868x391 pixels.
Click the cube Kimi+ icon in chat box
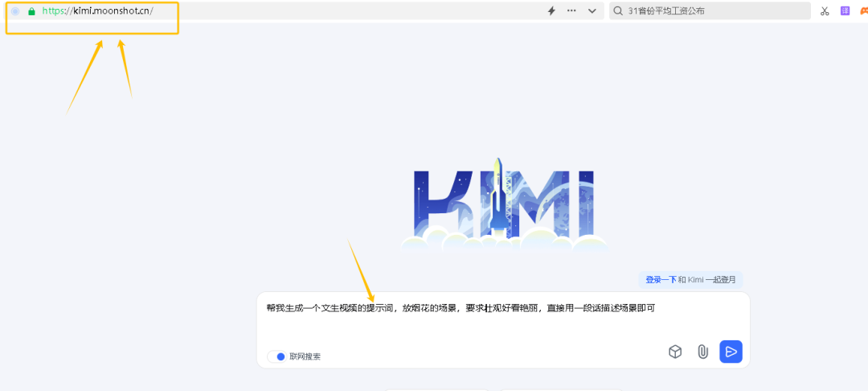pyautogui.click(x=675, y=352)
